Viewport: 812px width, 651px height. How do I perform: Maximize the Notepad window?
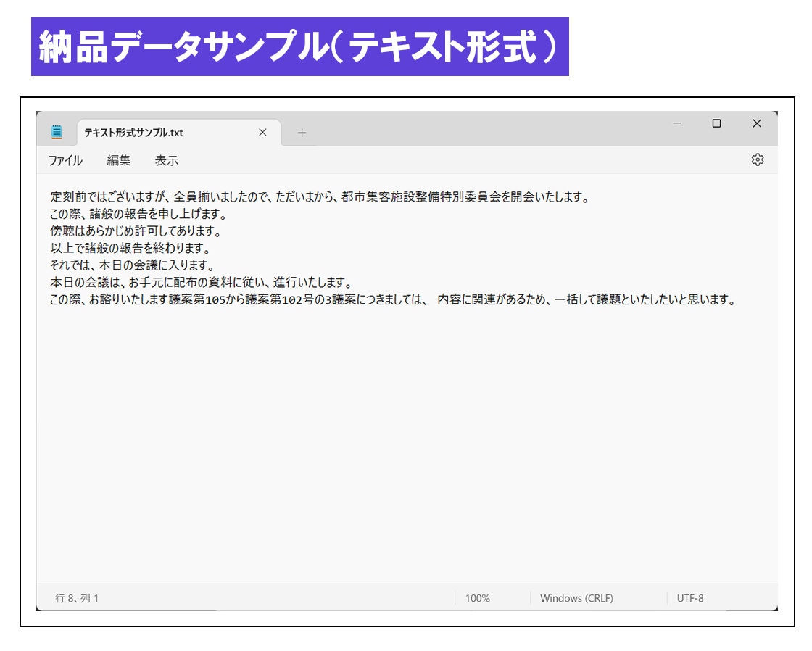pos(717,123)
